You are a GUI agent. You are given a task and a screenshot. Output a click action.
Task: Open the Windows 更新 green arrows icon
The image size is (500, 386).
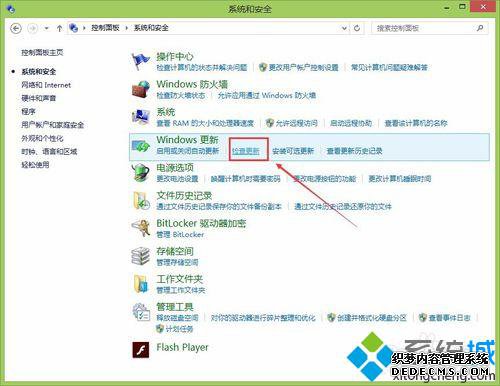tap(140, 146)
